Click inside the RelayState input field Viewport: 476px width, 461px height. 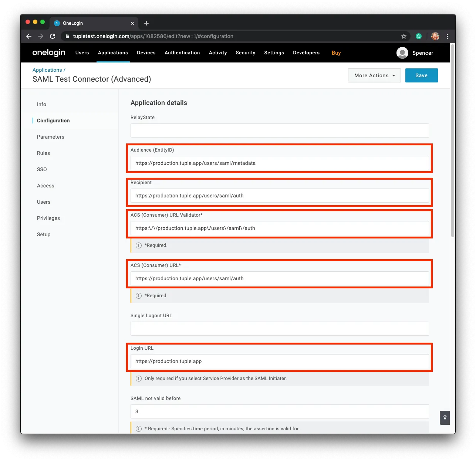(279, 130)
